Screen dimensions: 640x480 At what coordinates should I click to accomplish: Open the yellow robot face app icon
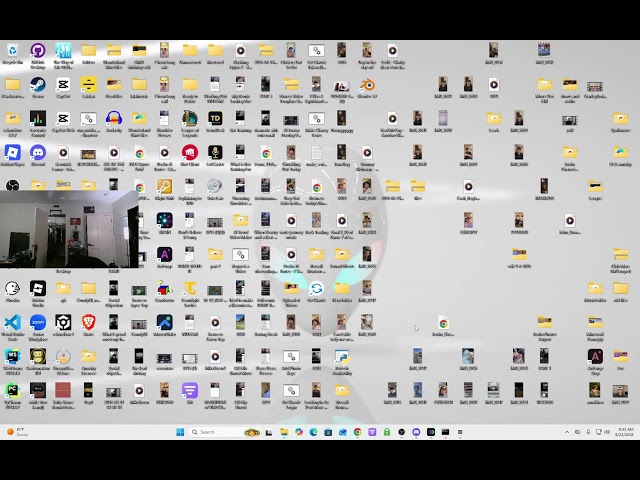click(x=38, y=356)
